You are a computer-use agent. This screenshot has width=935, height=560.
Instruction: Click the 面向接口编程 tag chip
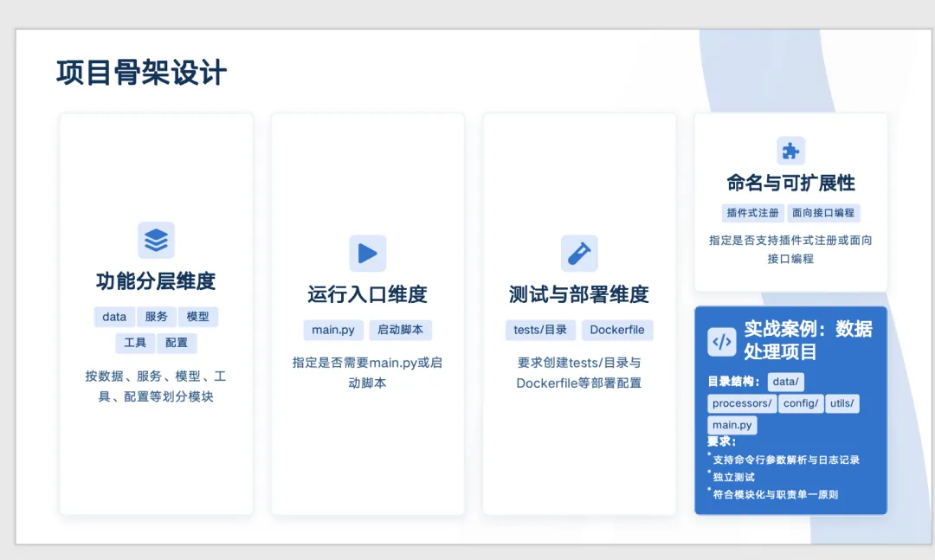tap(823, 213)
